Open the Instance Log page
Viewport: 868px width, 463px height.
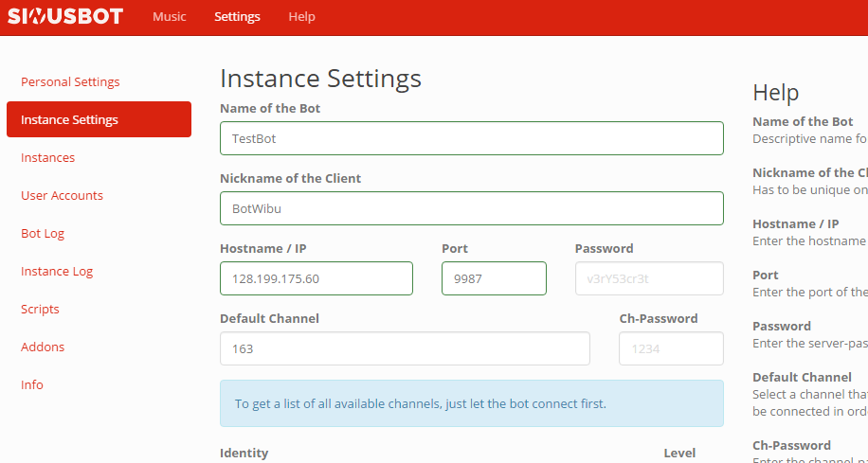[x=57, y=272]
